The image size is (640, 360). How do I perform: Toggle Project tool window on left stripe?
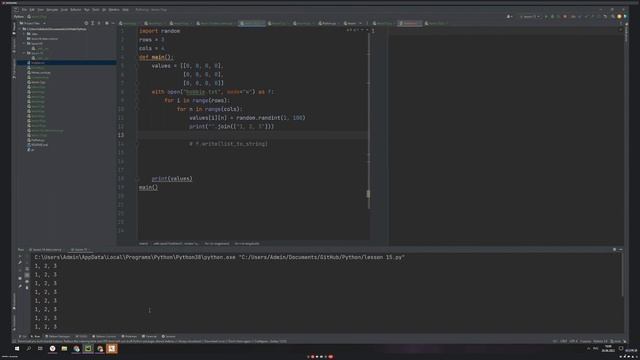14,29
